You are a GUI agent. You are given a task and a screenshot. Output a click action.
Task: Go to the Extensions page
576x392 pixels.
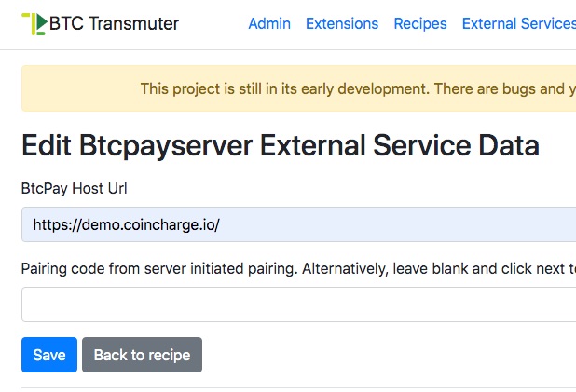coord(342,23)
